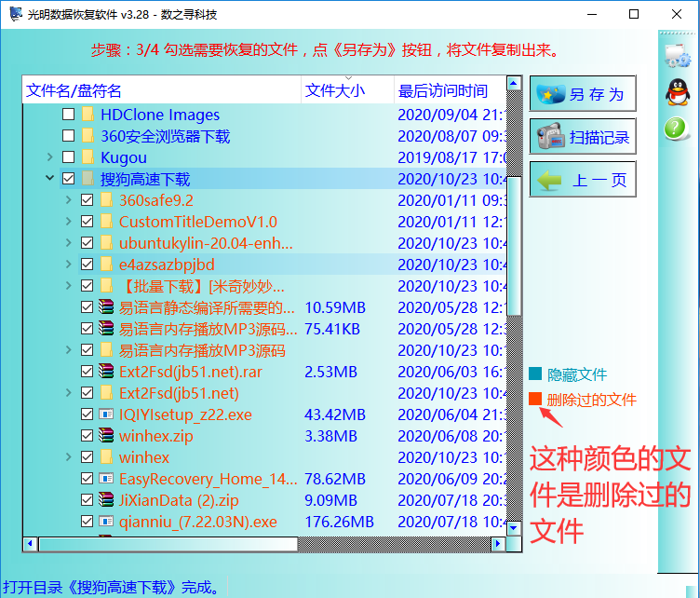Click the 删除过的文件 orange legend swatch
Viewport: 700px width, 598px height.
coord(535,399)
